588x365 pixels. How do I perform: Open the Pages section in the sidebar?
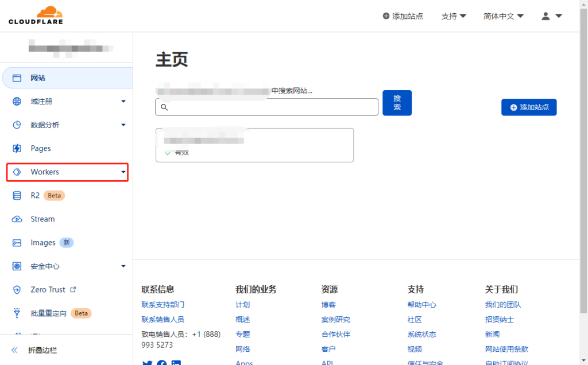click(x=45, y=148)
